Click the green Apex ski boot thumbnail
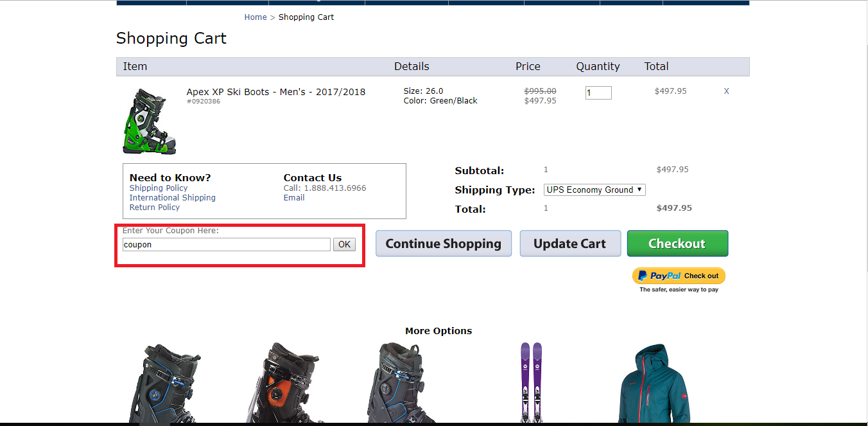The height and width of the screenshot is (426, 868). click(150, 121)
